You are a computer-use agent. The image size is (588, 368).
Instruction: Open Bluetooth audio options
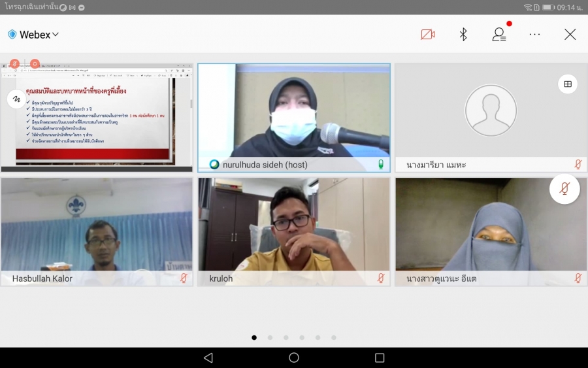(x=463, y=35)
